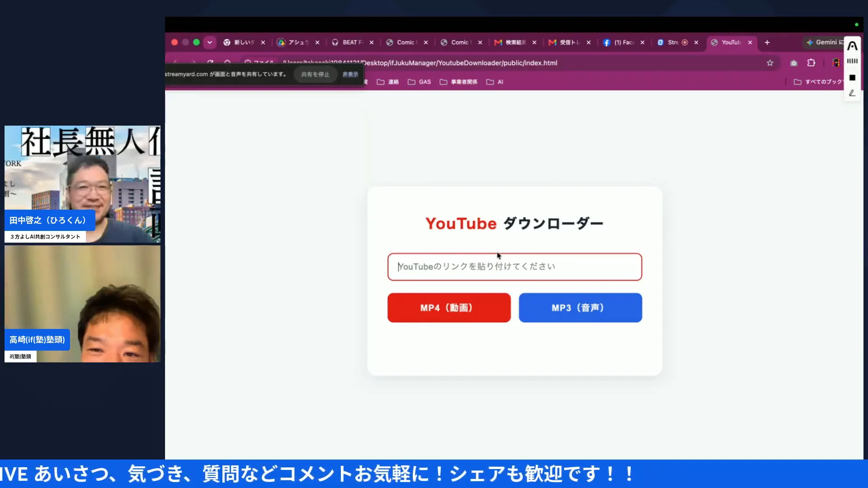The width and height of the screenshot is (868, 488).
Task: Click the vertical bars icon in floating toolbar
Action: click(x=852, y=61)
